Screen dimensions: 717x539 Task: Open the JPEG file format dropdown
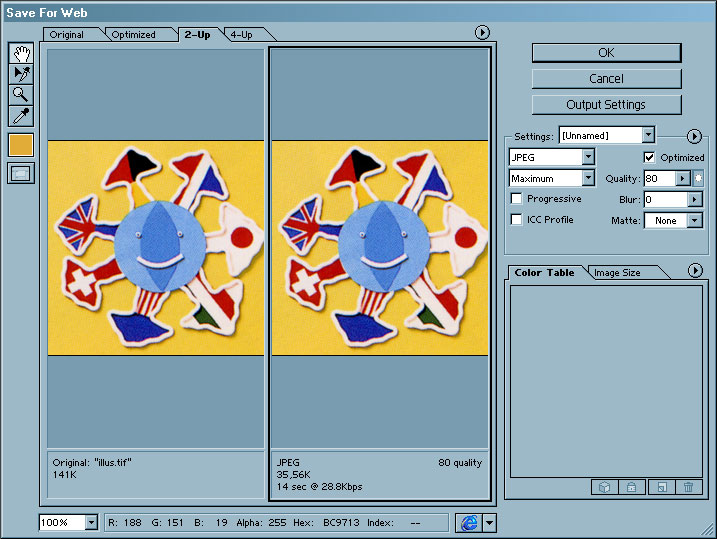click(588, 157)
